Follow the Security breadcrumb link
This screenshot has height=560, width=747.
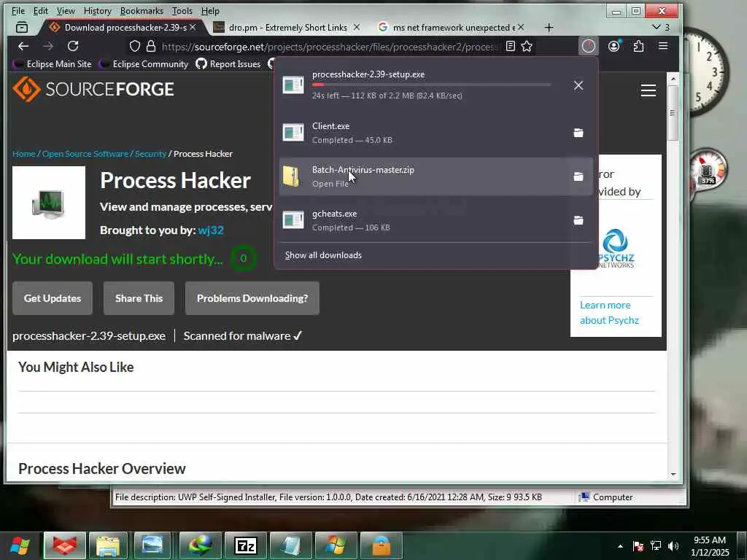pos(150,154)
